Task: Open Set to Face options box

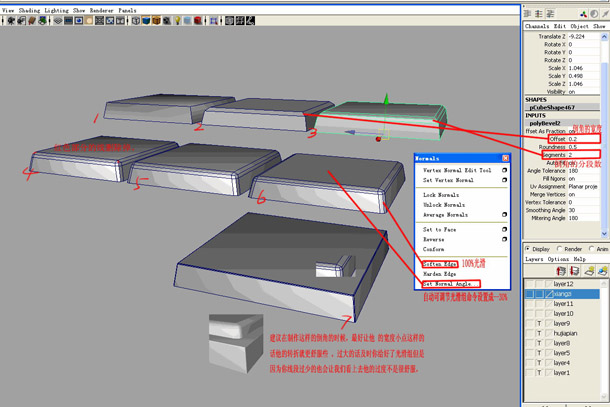Action: coord(504,229)
